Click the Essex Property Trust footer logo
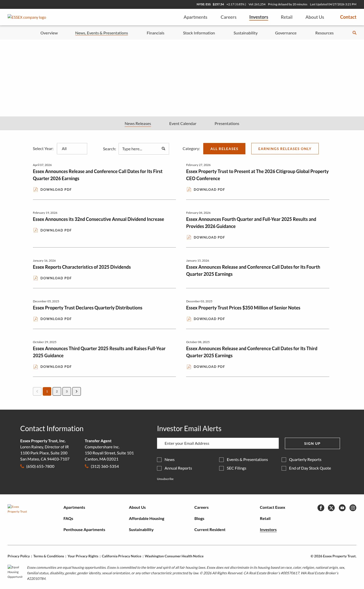This screenshot has width=364, height=589. (x=17, y=509)
